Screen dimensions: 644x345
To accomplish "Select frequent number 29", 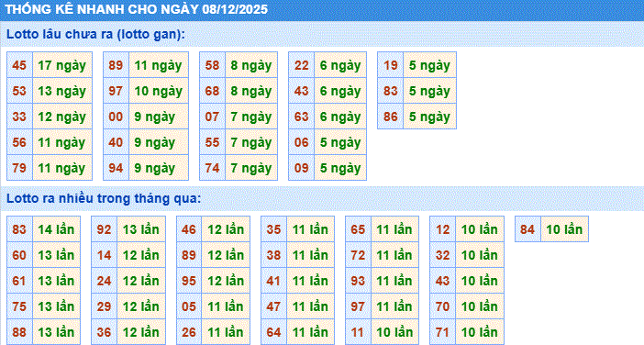I will click(x=105, y=306).
